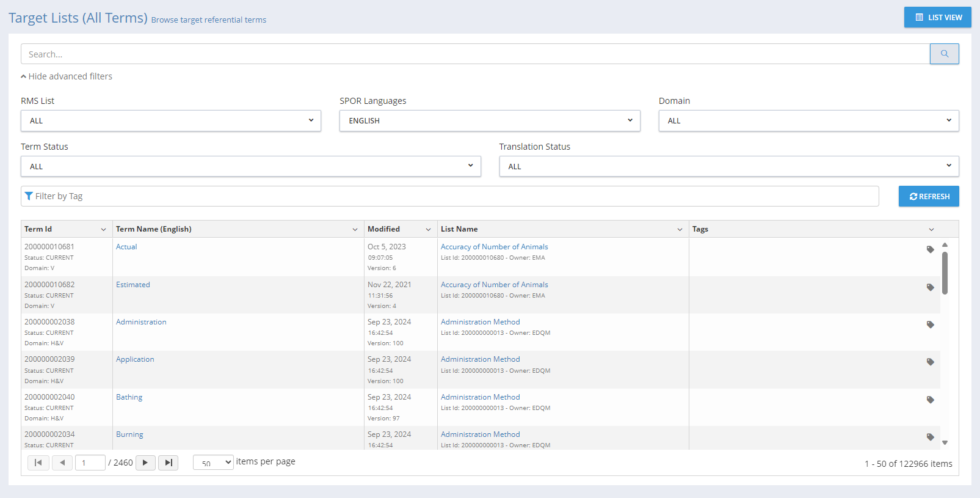Image resolution: width=980 pixels, height=498 pixels.
Task: Open the Term Id column header menu
Action: [103, 230]
